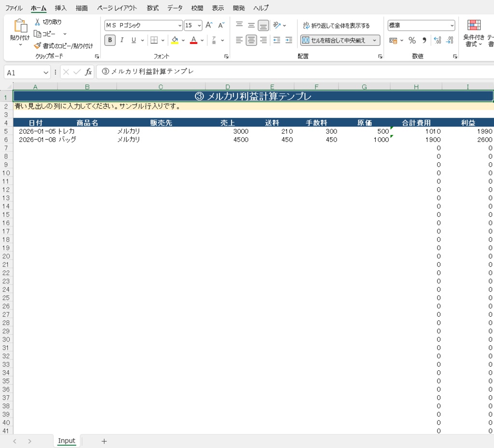Open clipboard group dialog launcher
The image size is (494, 448).
[96, 56]
